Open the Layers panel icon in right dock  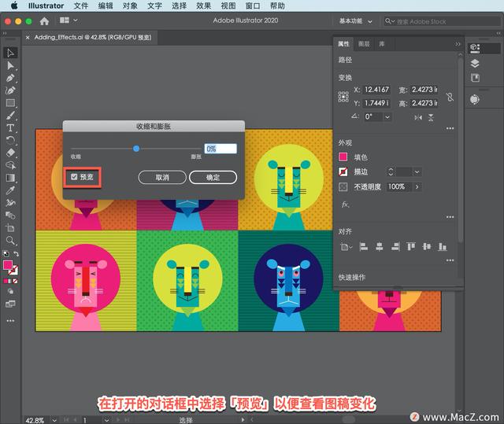coord(475,63)
